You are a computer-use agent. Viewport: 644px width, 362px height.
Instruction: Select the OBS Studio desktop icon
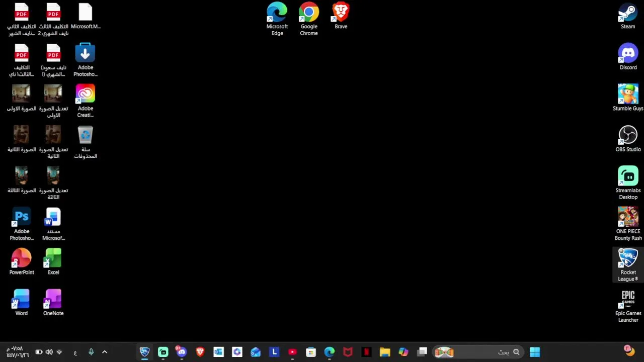point(628,139)
